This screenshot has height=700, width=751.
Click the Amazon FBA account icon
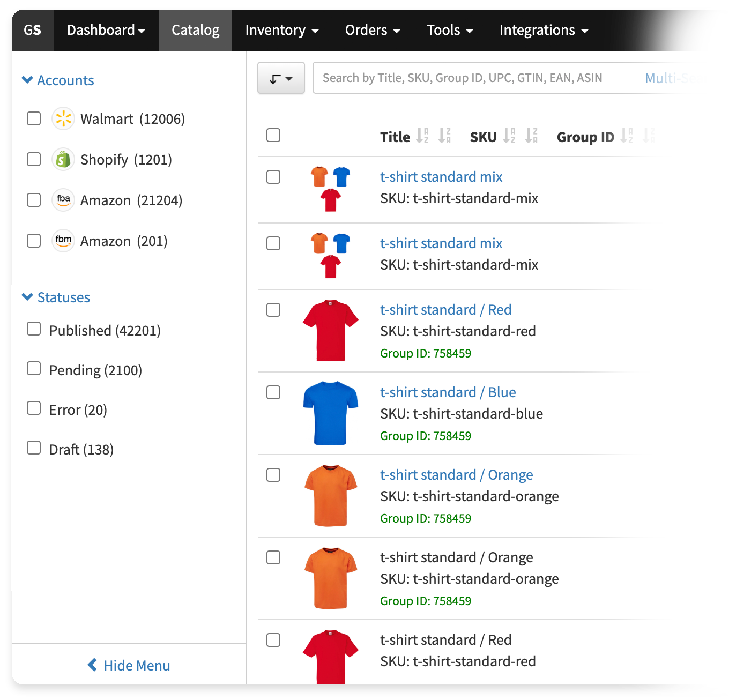pos(63,200)
